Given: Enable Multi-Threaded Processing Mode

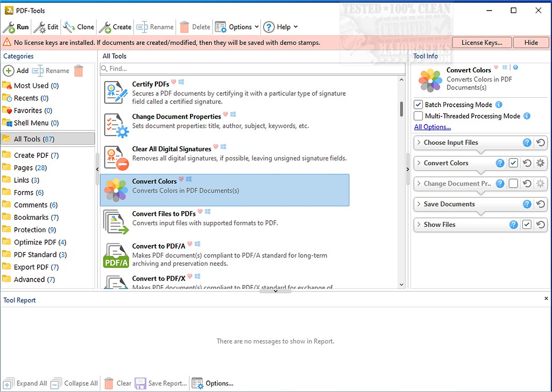Looking at the screenshot, I should [418, 116].
